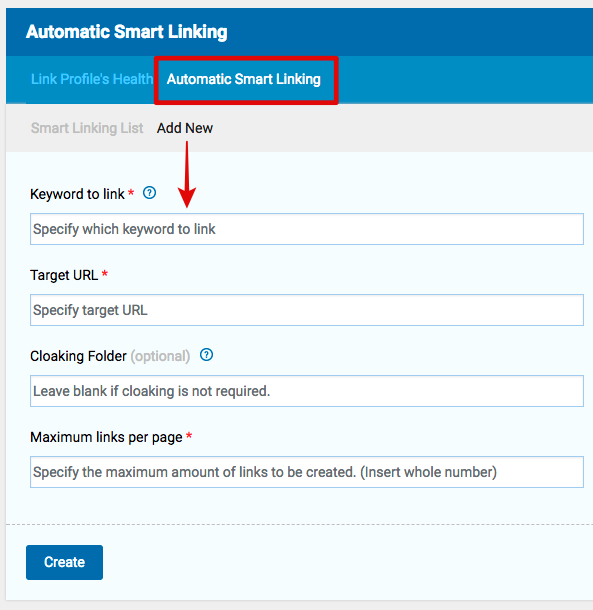The image size is (593, 610).
Task: Open help icon beside Keyword to link
Action: click(x=149, y=193)
